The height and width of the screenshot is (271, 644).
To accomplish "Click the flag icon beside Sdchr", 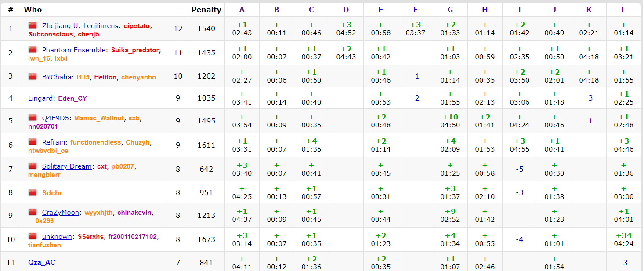I will point(33,192).
